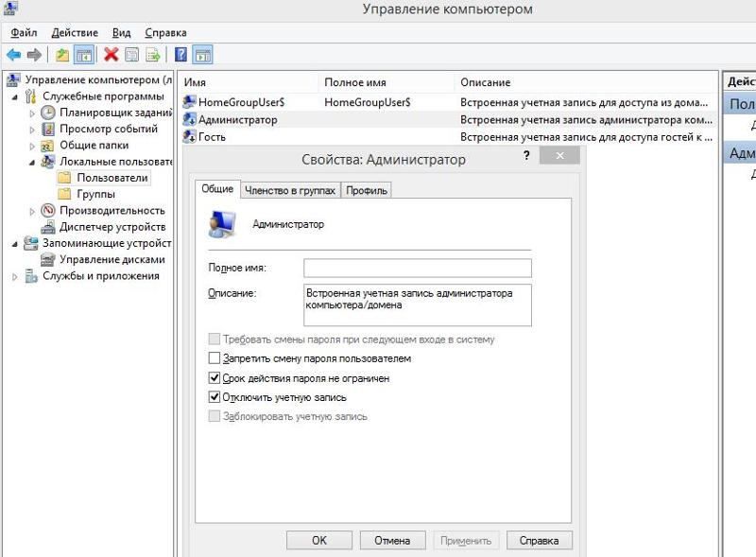Click the Гость user account icon
This screenshot has height=557, width=756.
point(189,136)
